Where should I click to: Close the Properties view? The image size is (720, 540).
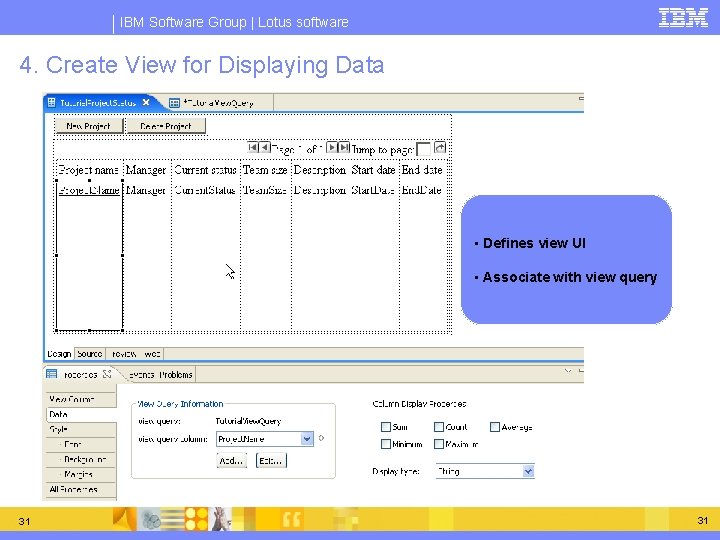[x=107, y=374]
